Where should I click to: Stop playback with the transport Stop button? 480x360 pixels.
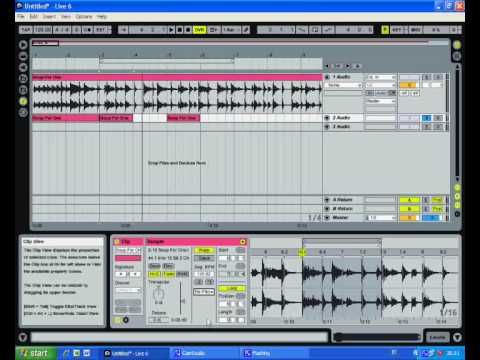coord(180,30)
